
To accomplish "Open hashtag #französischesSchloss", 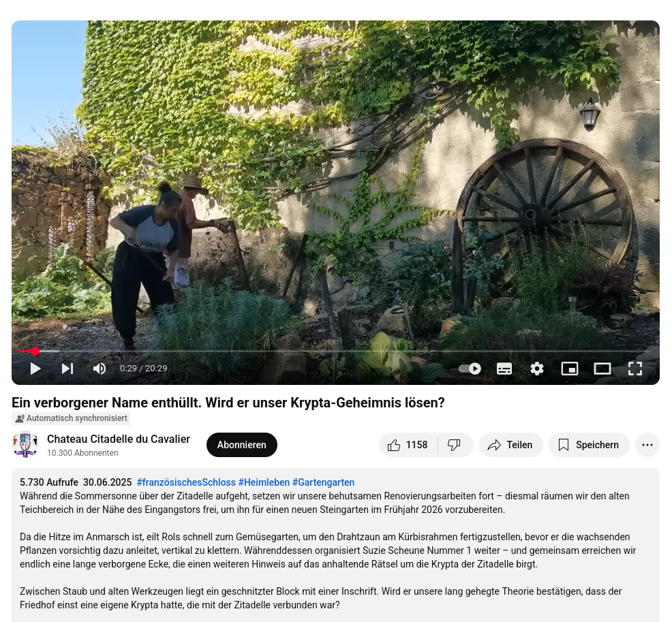I will 186,482.
